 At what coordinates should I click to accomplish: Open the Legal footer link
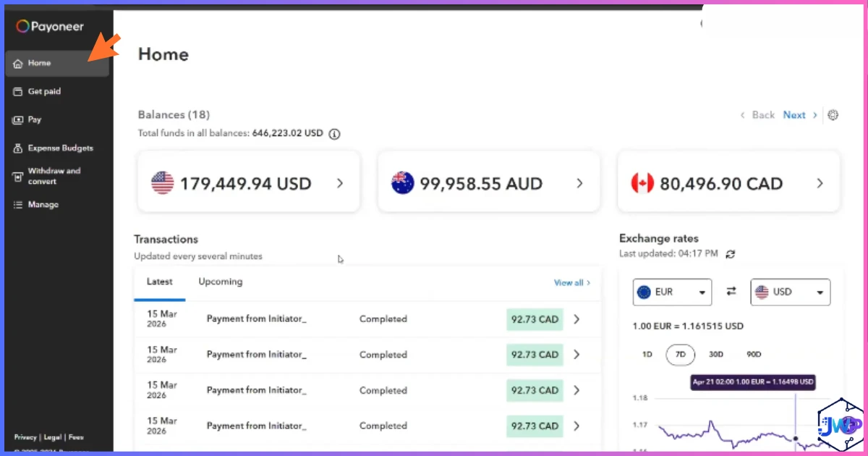click(x=52, y=438)
